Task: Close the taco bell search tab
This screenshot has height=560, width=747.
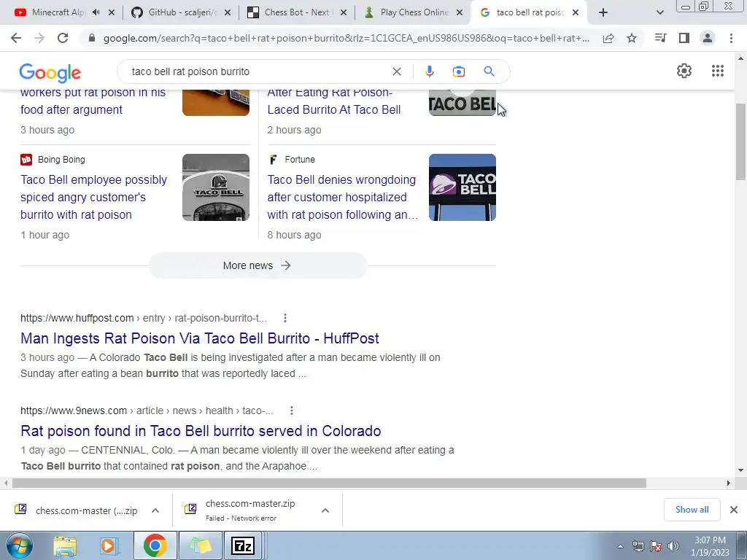Action: (576, 12)
